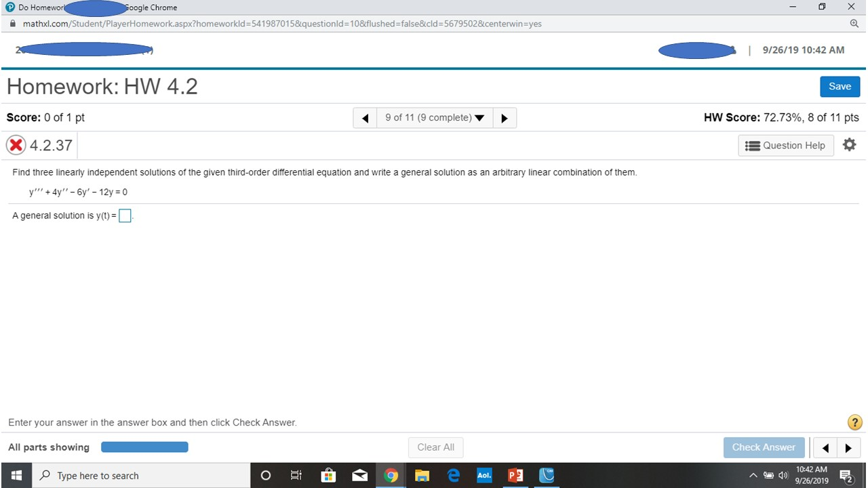Image resolution: width=868 pixels, height=488 pixels.
Task: Open the Mail app from the taskbar
Action: pos(359,475)
